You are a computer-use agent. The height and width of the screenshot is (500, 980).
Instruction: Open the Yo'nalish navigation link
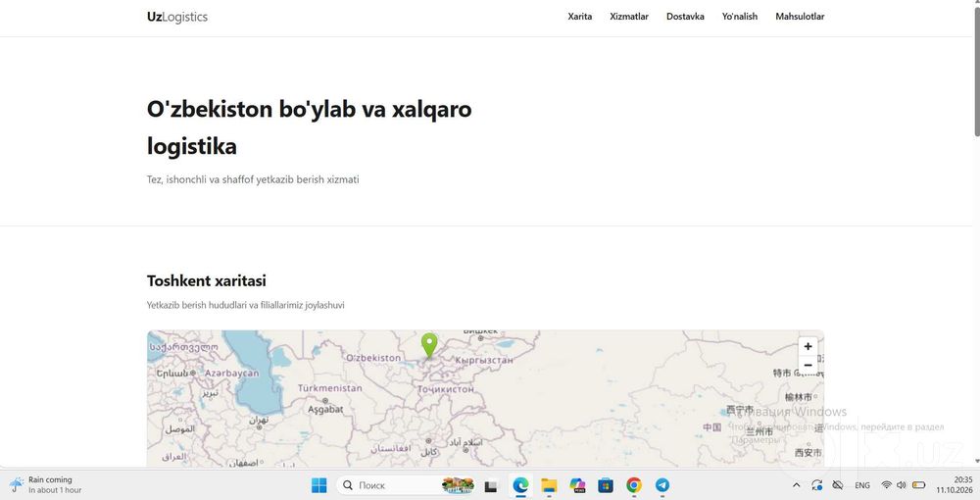pyautogui.click(x=739, y=17)
